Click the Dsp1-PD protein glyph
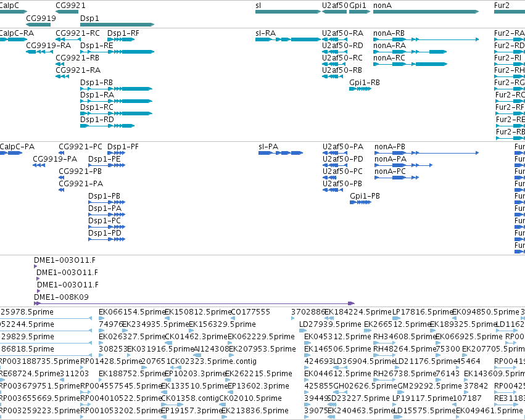The image size is (525, 420). coord(107,239)
